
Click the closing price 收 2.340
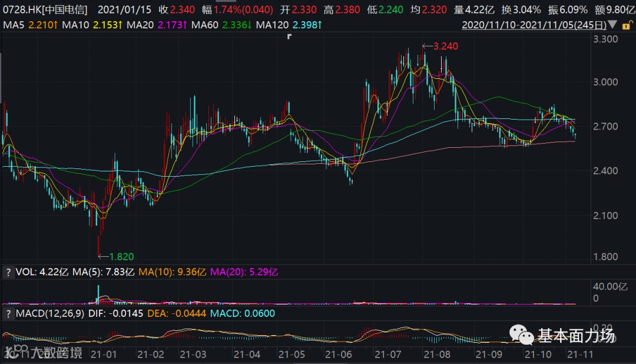[177, 9]
